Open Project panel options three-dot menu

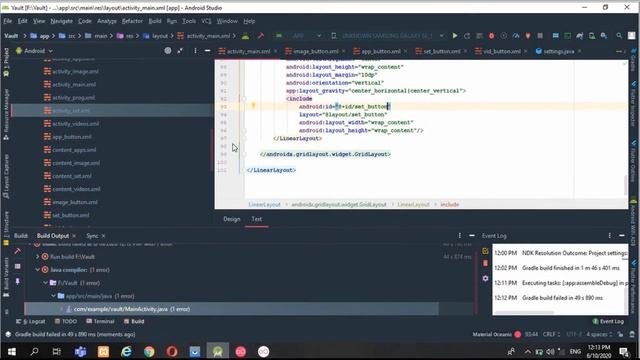click(195, 51)
